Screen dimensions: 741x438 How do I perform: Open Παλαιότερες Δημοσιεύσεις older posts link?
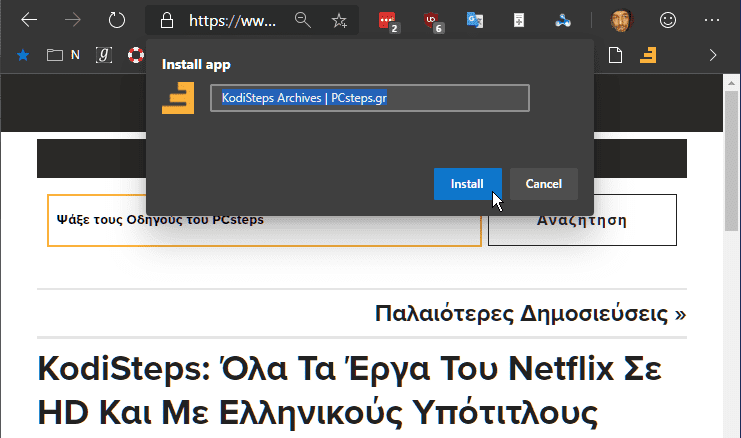pyautogui.click(x=530, y=313)
